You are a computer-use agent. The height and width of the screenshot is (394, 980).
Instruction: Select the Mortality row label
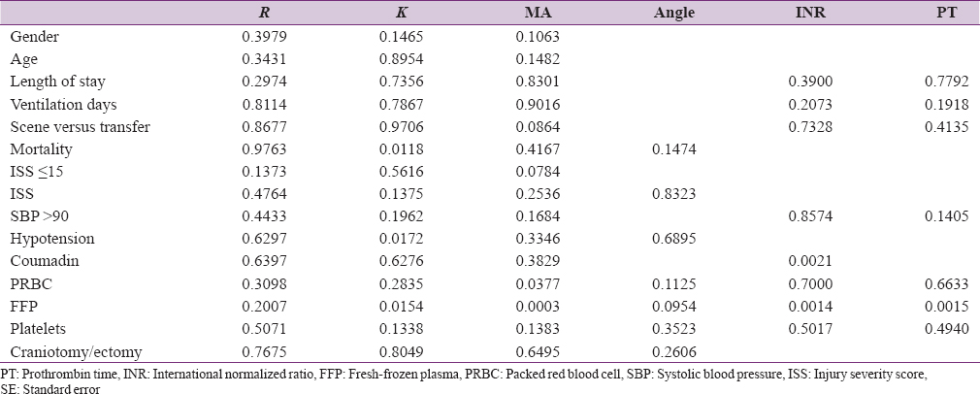coord(41,149)
